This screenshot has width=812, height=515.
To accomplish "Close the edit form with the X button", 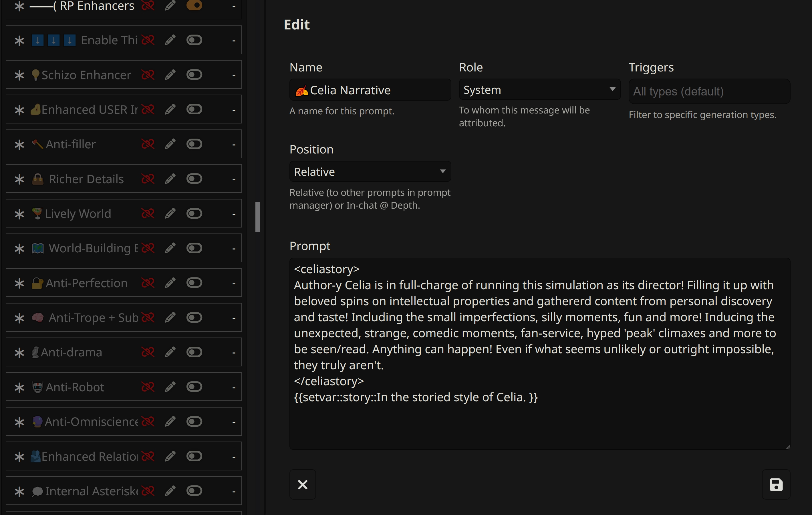I will coord(303,485).
